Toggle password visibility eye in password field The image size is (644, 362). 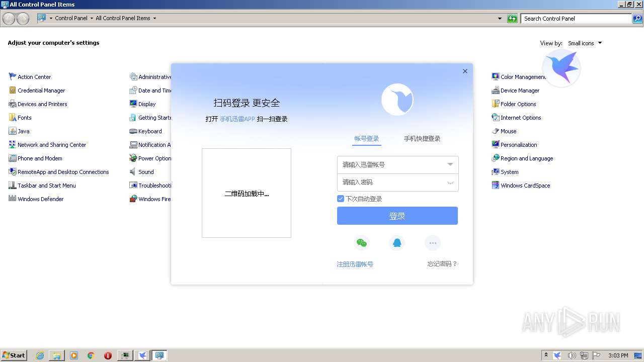(x=450, y=183)
